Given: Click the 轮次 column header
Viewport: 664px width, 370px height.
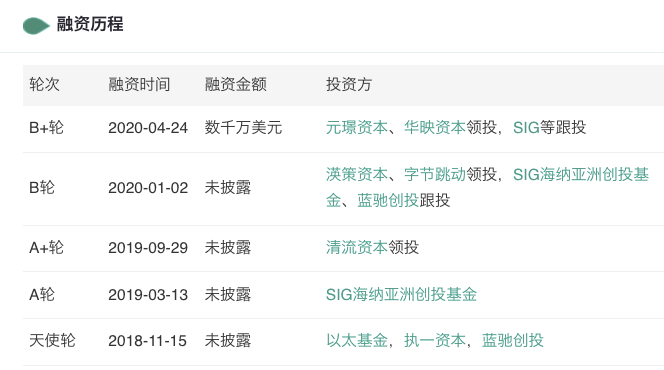Looking at the screenshot, I should (44, 85).
